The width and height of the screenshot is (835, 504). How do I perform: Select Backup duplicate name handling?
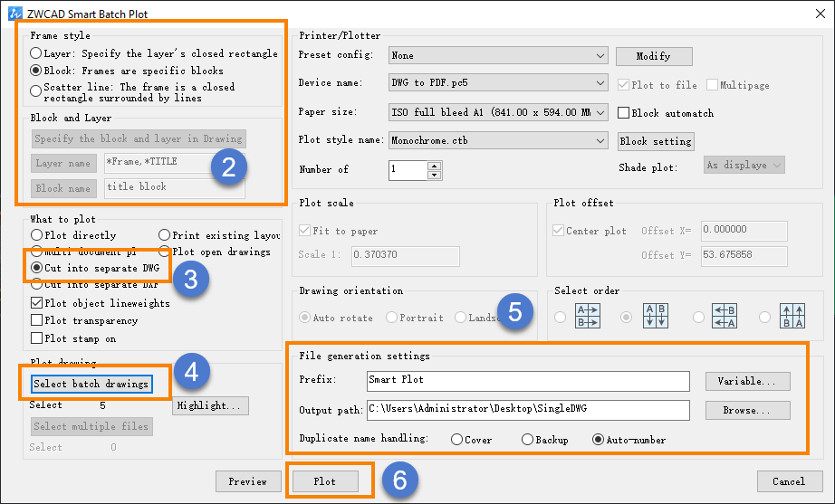(x=527, y=440)
